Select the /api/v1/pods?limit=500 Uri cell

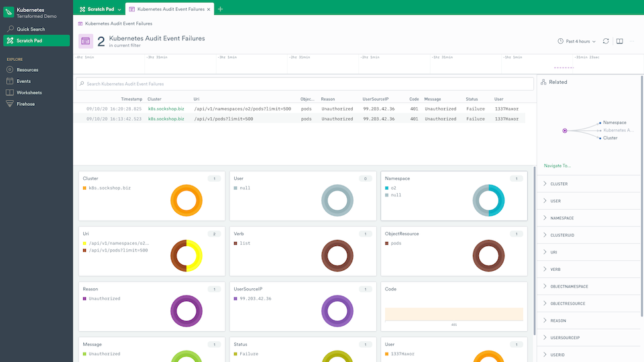tap(223, 119)
